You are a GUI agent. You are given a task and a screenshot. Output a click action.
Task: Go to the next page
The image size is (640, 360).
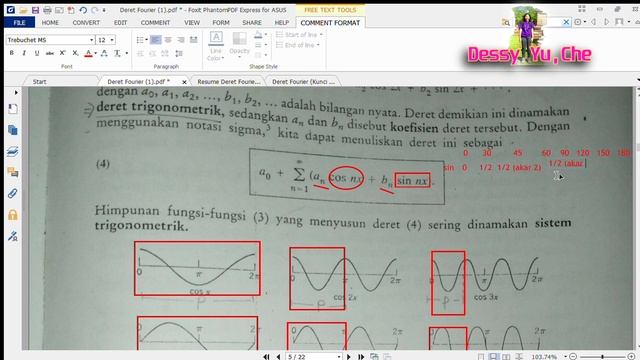[349, 357]
